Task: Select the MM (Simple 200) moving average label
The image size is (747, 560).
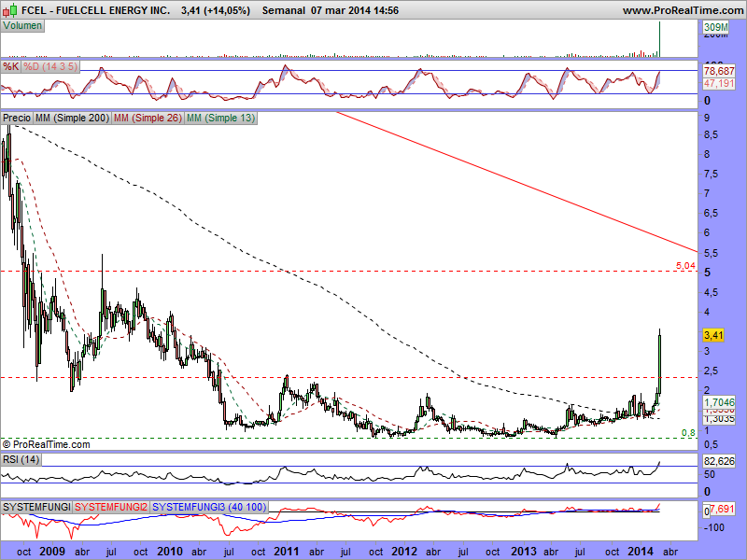Action: [x=73, y=118]
